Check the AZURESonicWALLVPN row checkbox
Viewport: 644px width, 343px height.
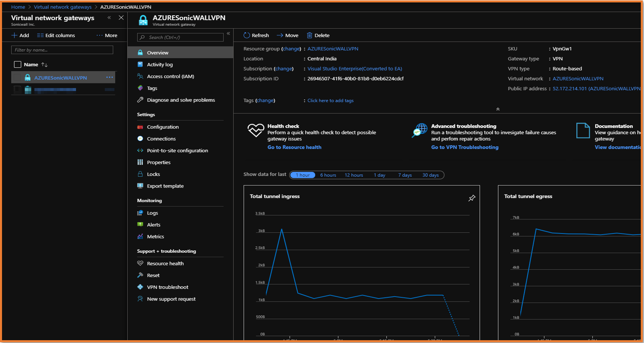pyautogui.click(x=17, y=77)
